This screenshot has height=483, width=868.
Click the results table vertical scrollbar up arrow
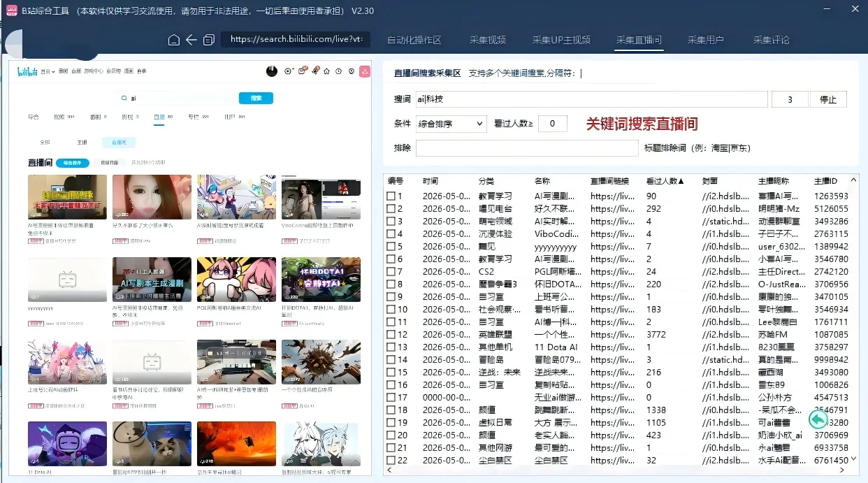pyautogui.click(x=854, y=180)
